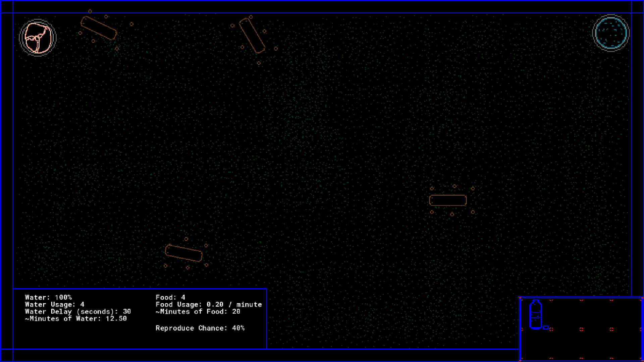
Task: Click the Food Usage 0.20 / minute stat
Action: point(208,304)
